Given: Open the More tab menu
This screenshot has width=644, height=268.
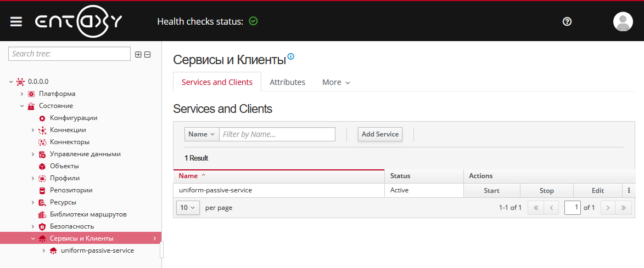Looking at the screenshot, I should point(336,82).
